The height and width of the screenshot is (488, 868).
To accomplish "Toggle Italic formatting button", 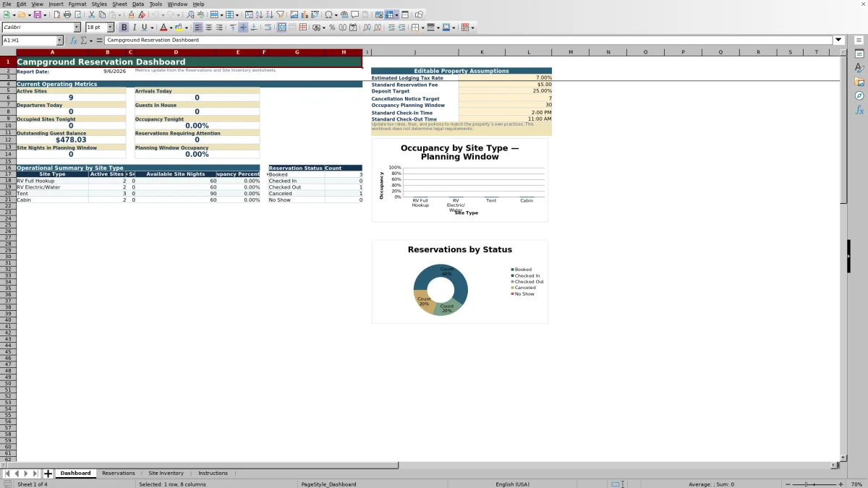I will pyautogui.click(x=135, y=27).
